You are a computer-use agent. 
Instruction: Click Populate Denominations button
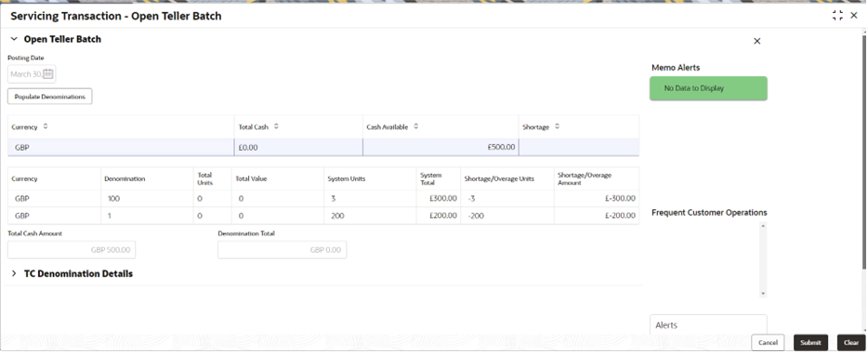point(50,97)
